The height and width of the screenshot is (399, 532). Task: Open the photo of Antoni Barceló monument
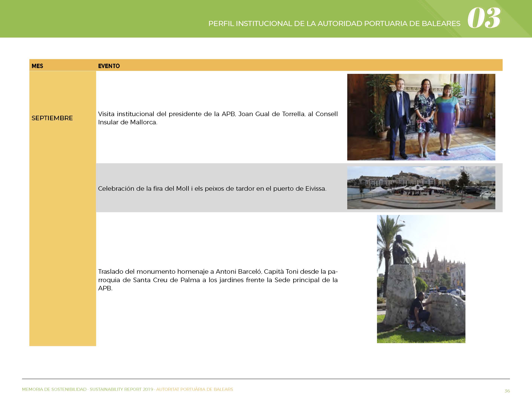pos(421,279)
